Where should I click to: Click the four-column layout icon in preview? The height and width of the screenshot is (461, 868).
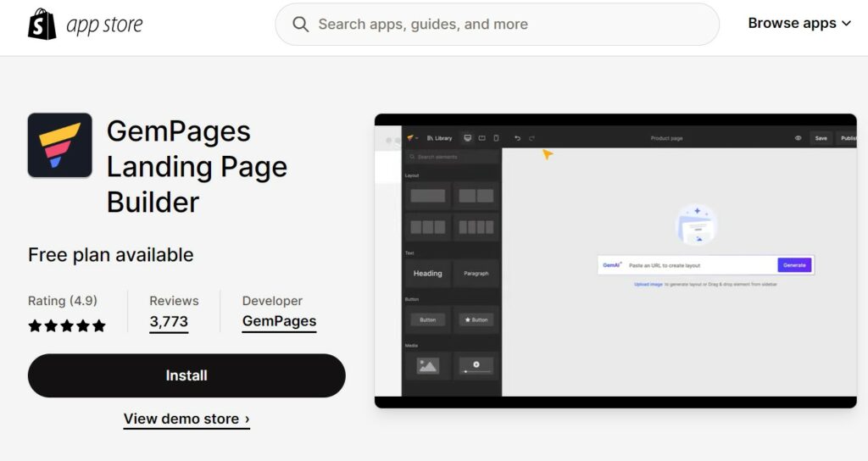(x=476, y=227)
